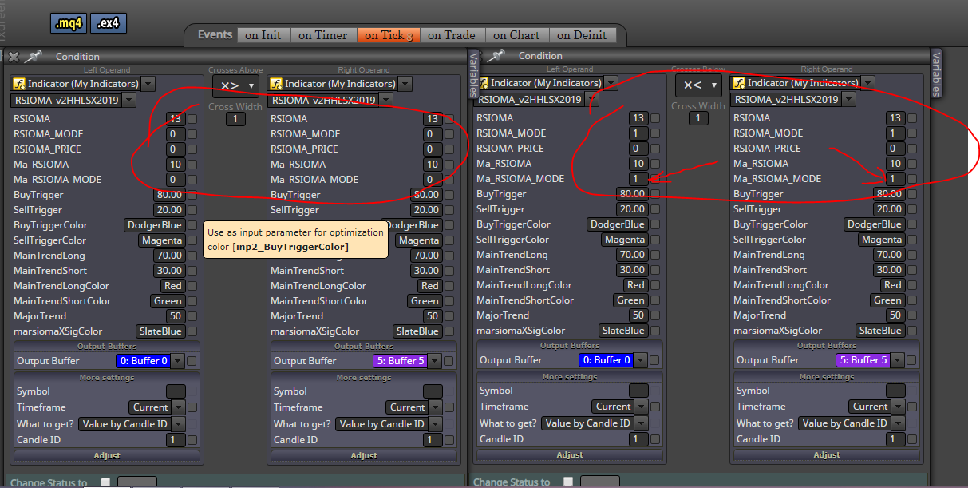The height and width of the screenshot is (488, 980).
Task: Expand Indicator (My Indicators) dropdown in Crosses Below Left Operand
Action: pyautogui.click(x=611, y=83)
